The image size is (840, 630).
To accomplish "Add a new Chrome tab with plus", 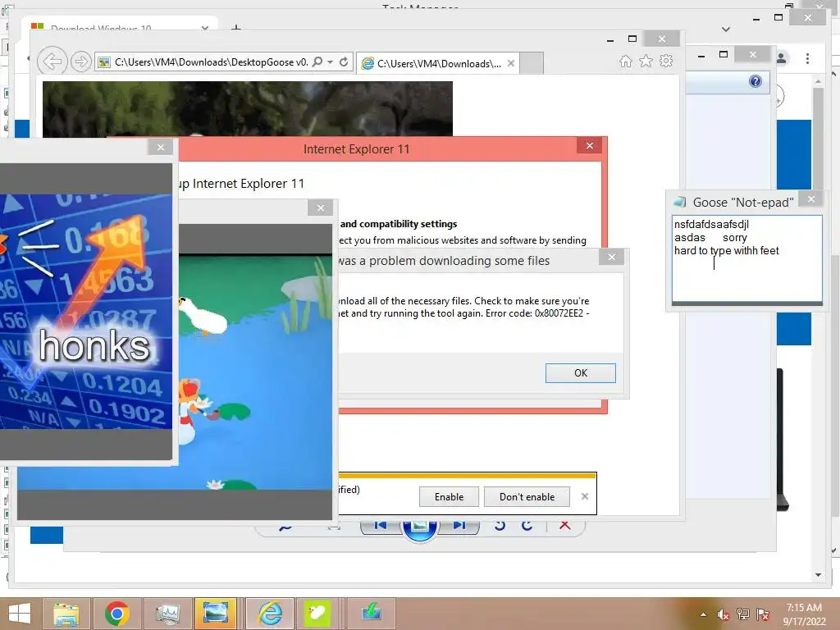I will (x=235, y=28).
